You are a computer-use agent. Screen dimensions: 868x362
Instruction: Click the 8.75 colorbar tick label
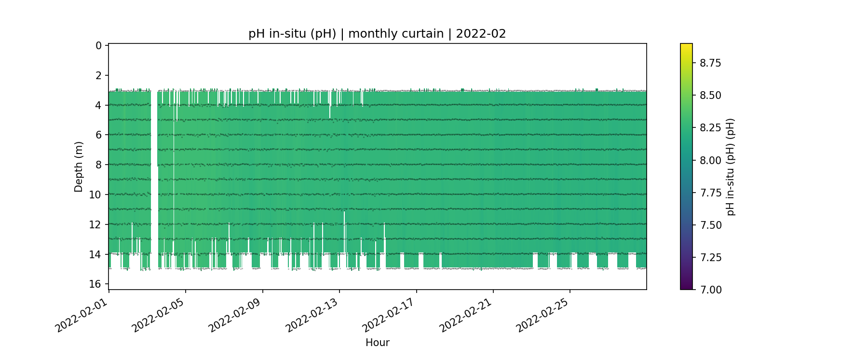pyautogui.click(x=710, y=63)
